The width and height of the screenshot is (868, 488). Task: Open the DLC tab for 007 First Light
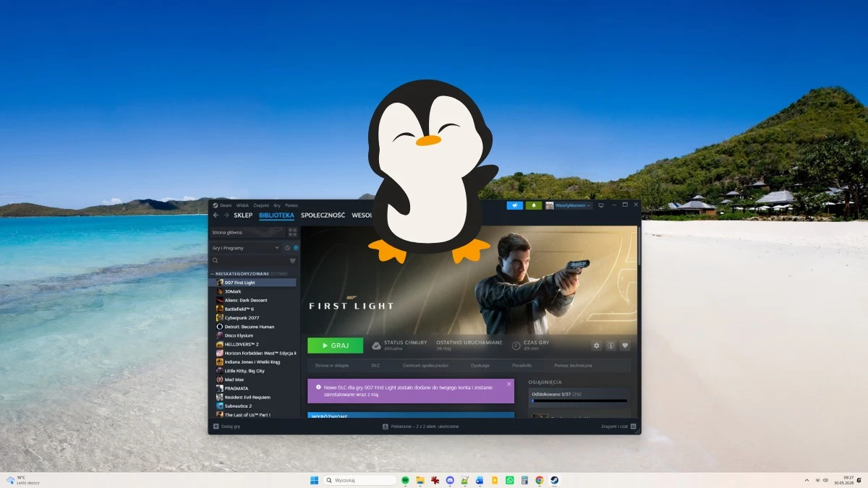[375, 366]
